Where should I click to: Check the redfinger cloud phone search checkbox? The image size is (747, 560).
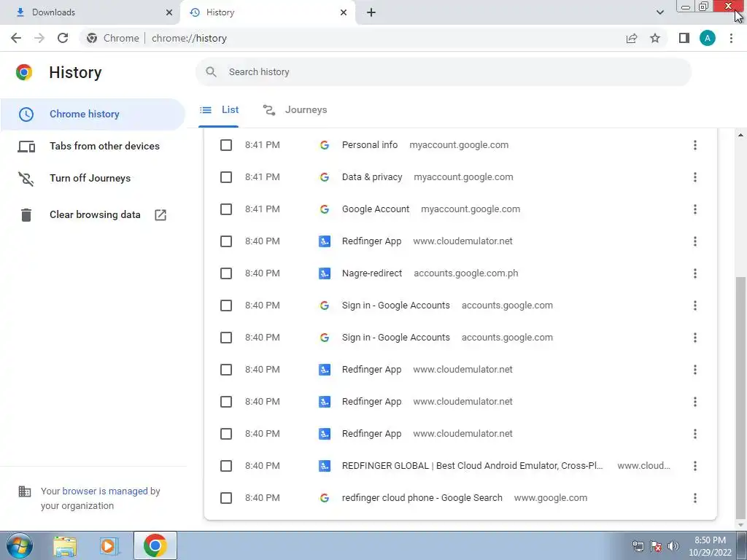click(x=226, y=498)
